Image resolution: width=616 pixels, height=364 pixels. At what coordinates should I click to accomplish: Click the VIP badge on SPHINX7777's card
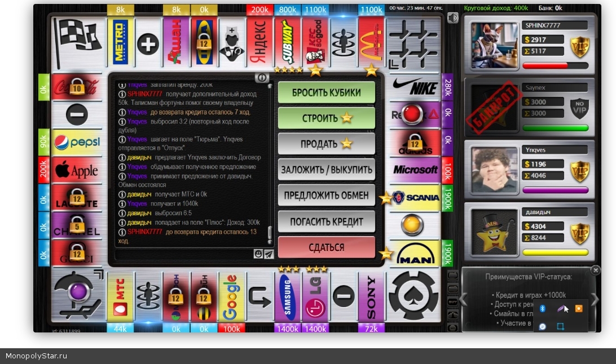pos(580,47)
